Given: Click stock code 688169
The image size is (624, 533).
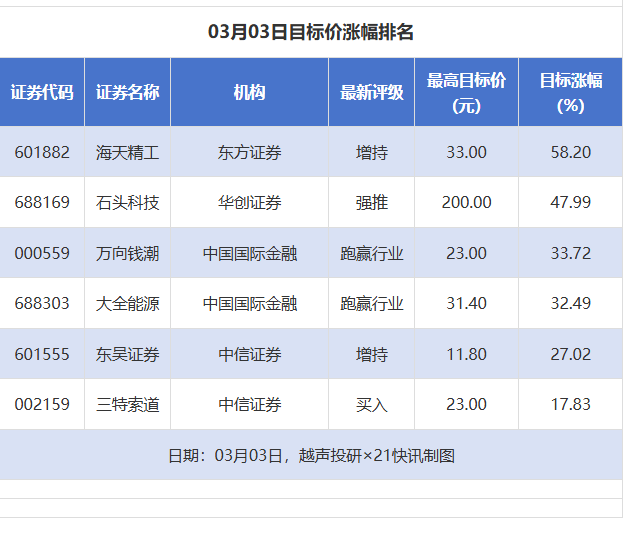Looking at the screenshot, I should click(42, 202).
